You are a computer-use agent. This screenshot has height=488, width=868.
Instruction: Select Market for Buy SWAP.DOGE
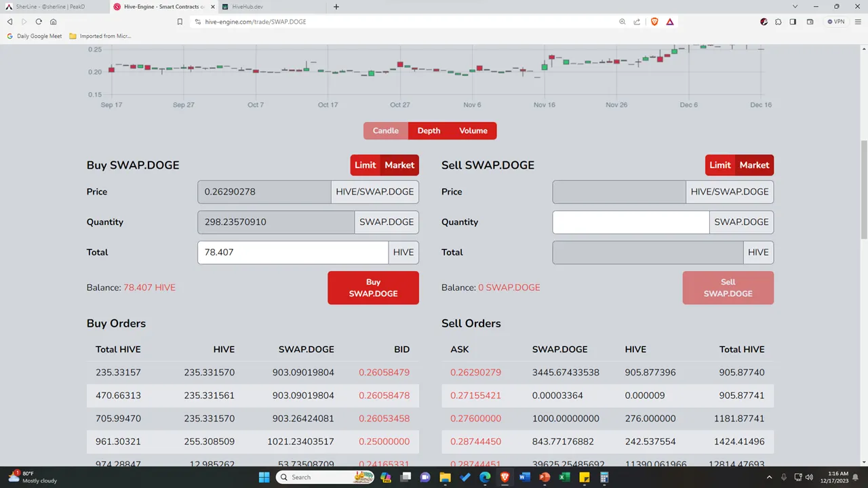pos(399,165)
